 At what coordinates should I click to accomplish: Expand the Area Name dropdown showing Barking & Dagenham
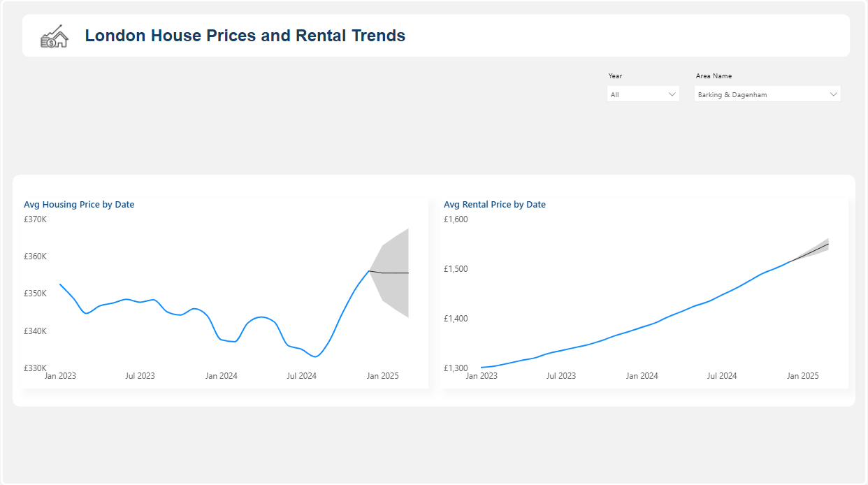(x=767, y=94)
